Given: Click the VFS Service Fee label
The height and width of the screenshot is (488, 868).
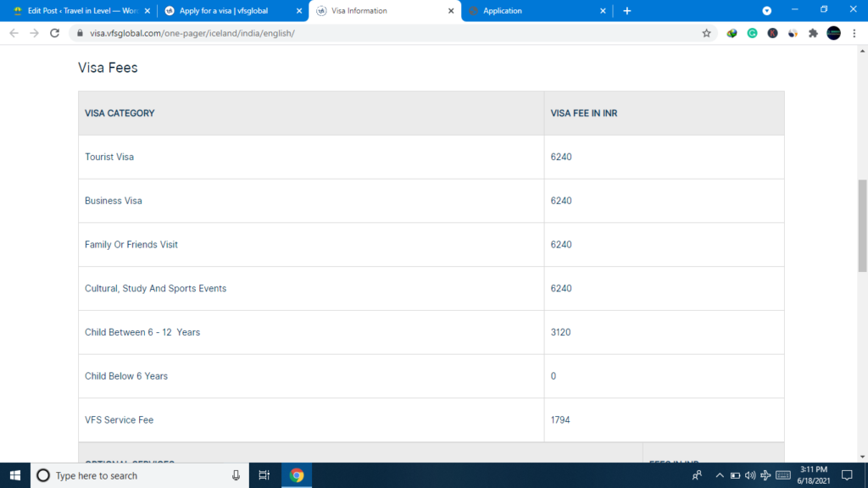Looking at the screenshot, I should click(119, 420).
